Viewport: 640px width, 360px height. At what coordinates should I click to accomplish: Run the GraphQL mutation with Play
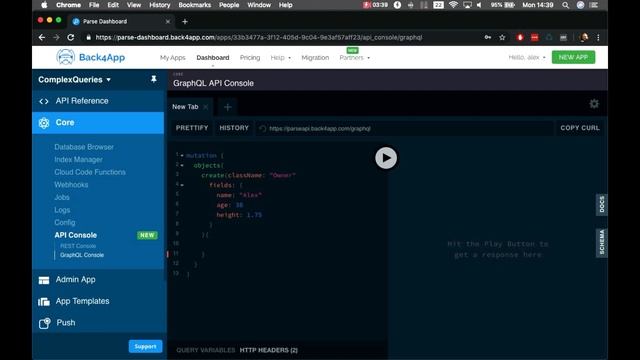point(386,158)
